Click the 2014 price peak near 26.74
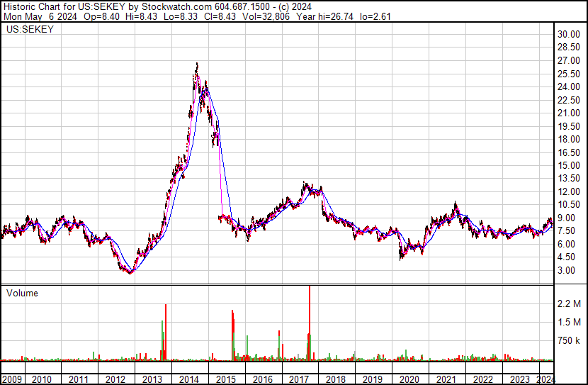The height and width of the screenshot is (385, 588). pos(196,65)
